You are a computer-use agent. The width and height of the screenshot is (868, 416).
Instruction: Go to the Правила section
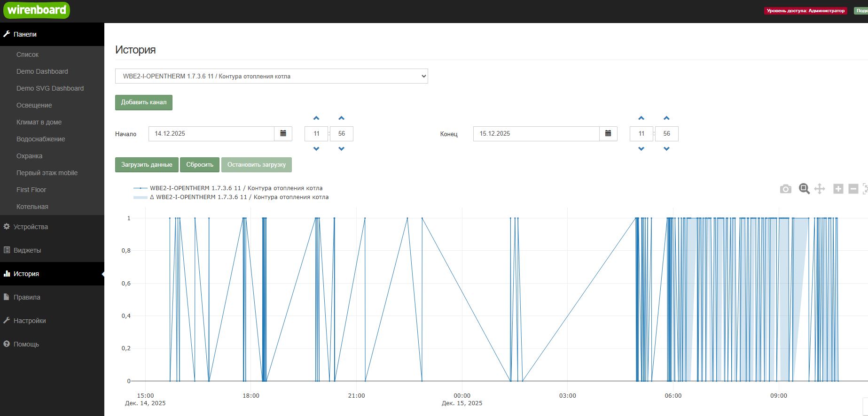[27, 297]
